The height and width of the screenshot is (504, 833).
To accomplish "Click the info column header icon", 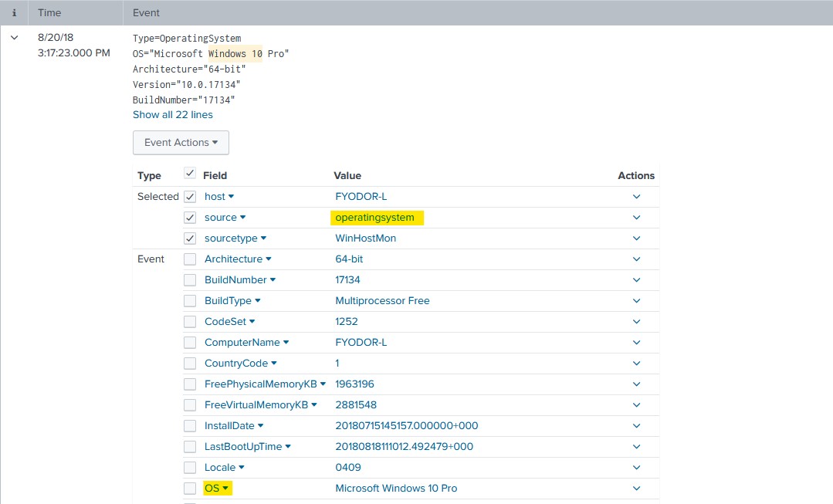I will [x=14, y=13].
